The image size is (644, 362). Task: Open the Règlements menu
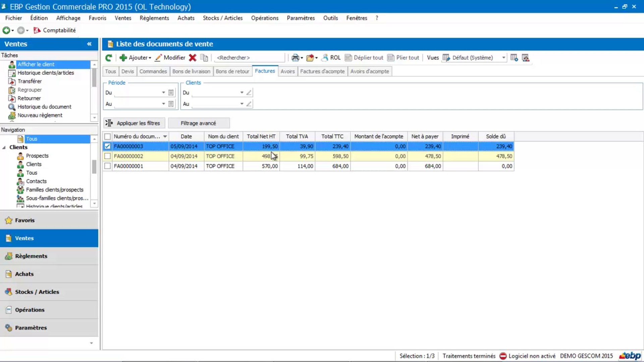tap(154, 18)
